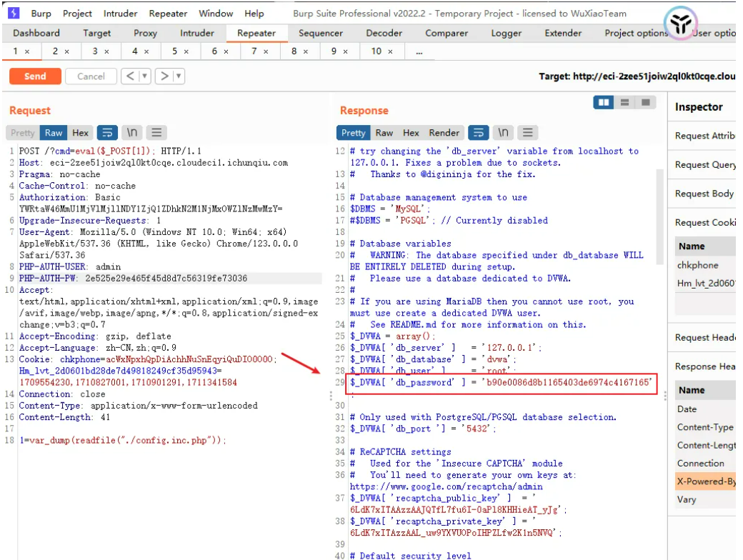
Task: Click the orange Send button
Action: point(36,76)
